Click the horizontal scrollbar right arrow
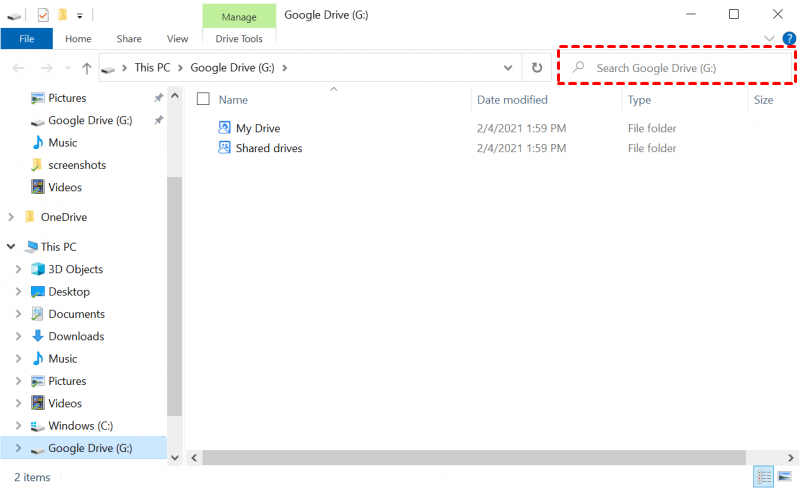The image size is (800, 488). pyautogui.click(x=790, y=458)
